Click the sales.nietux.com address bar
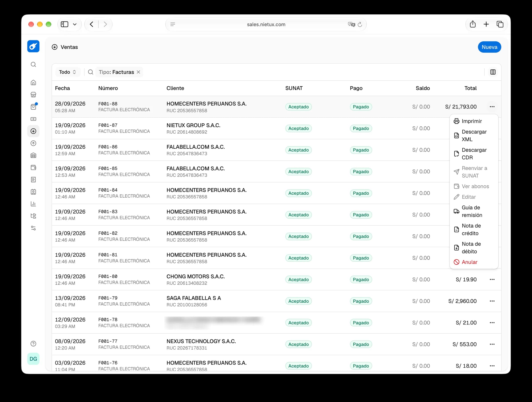532x402 pixels. [266, 24]
